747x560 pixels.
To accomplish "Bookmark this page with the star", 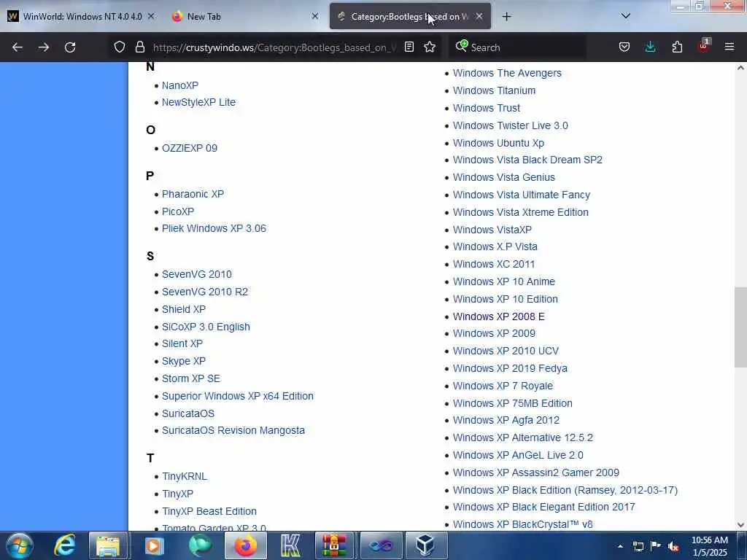I will [430, 47].
